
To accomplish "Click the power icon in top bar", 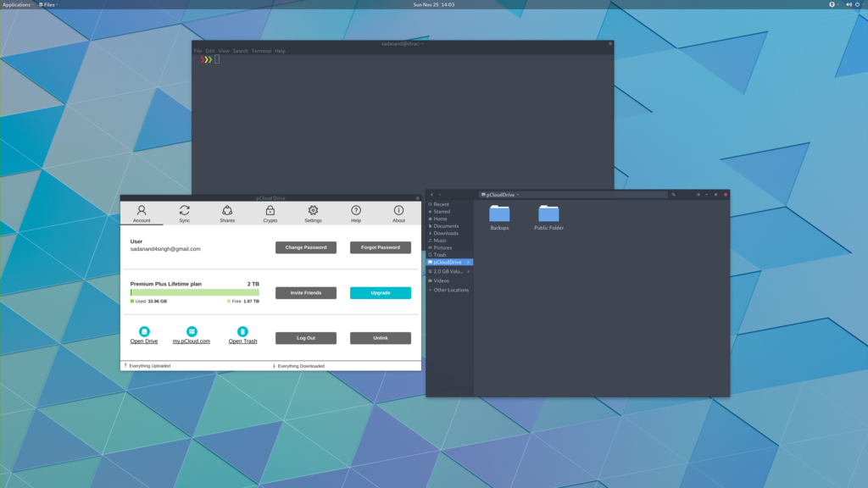I will click(x=857, y=4).
